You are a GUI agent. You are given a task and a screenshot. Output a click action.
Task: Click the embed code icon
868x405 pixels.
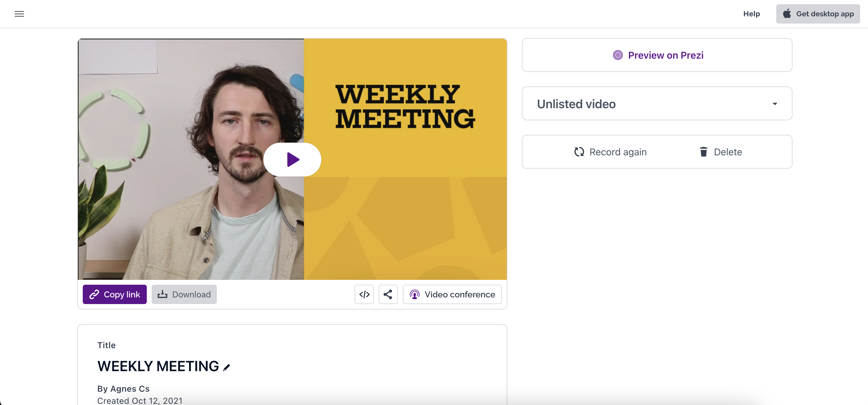click(x=364, y=294)
